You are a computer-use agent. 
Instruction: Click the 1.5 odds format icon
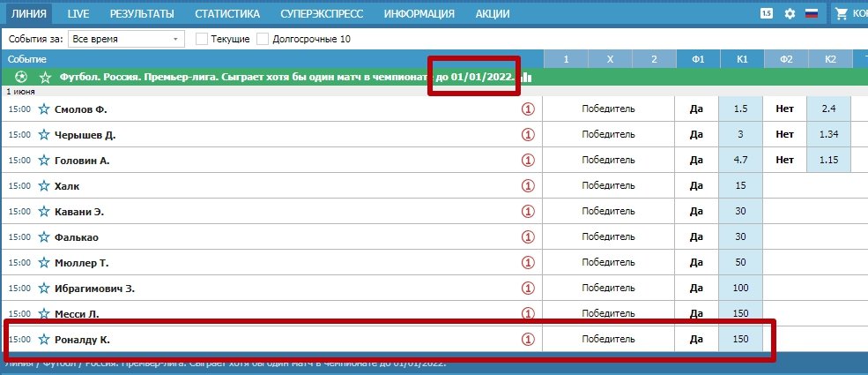coord(766,14)
